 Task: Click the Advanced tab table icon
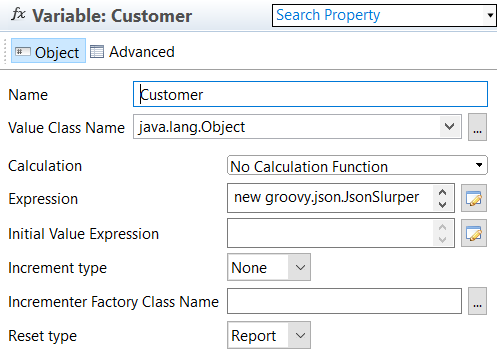pyautogui.click(x=97, y=52)
